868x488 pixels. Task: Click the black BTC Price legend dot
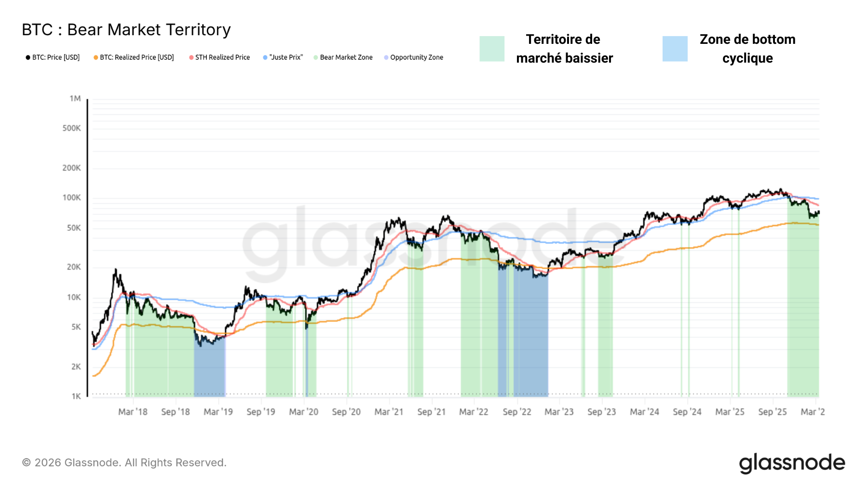(28, 58)
